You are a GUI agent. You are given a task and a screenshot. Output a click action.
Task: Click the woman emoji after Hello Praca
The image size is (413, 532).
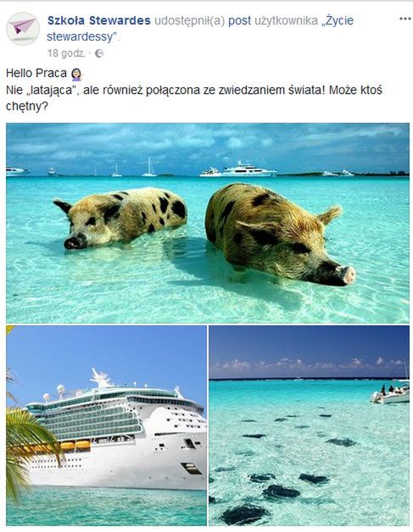76,74
